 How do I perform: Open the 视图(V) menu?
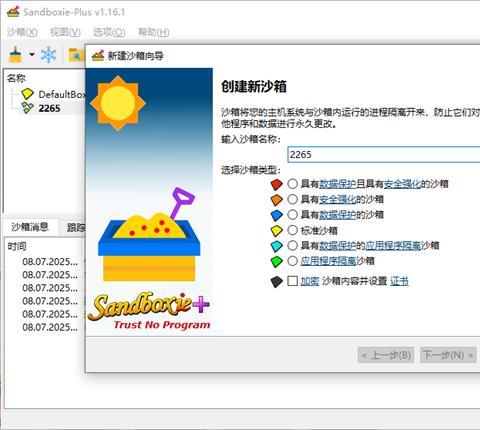pyautogui.click(x=65, y=32)
